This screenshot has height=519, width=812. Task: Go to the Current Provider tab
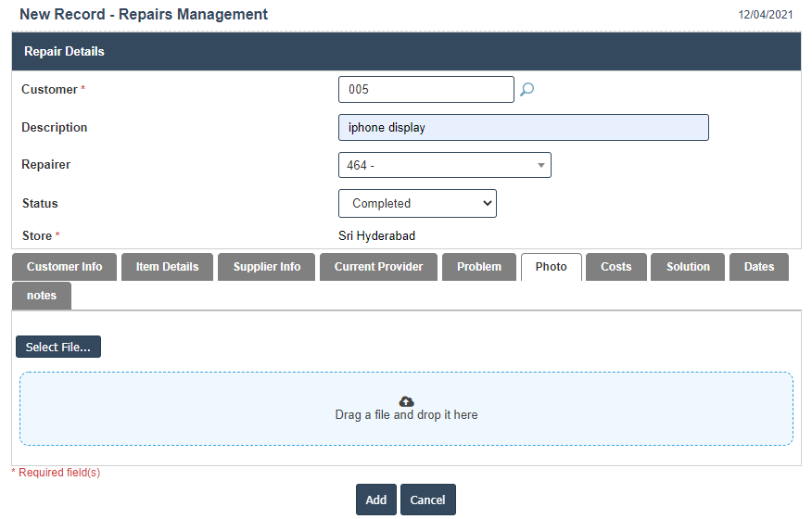378,267
